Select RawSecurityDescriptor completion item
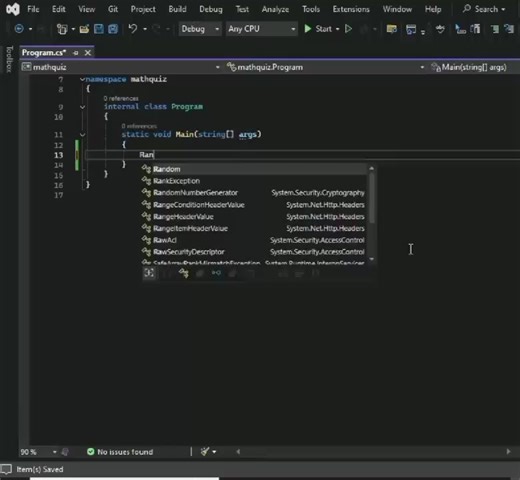520x480 pixels. [x=254, y=252]
